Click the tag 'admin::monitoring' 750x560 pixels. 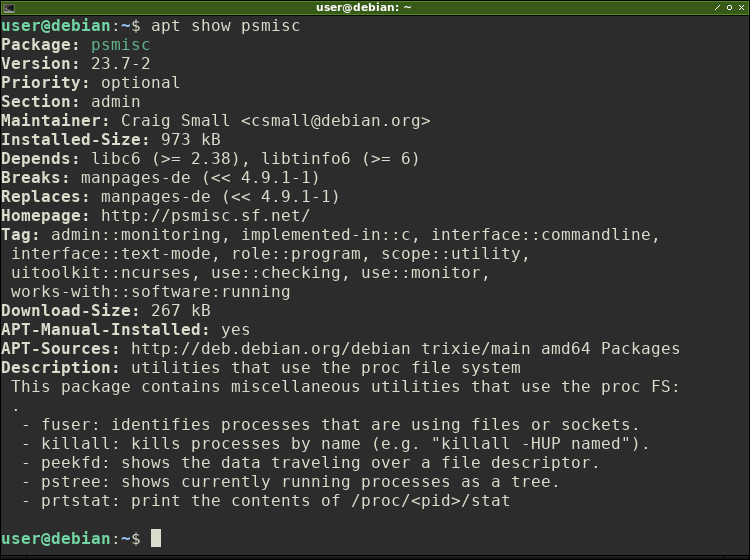click(136, 235)
